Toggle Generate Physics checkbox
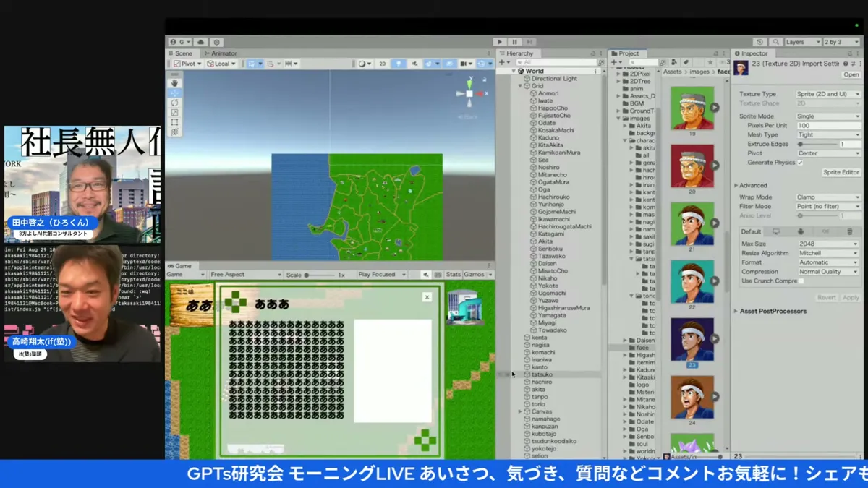Viewport: 868px width, 488px height. [800, 163]
